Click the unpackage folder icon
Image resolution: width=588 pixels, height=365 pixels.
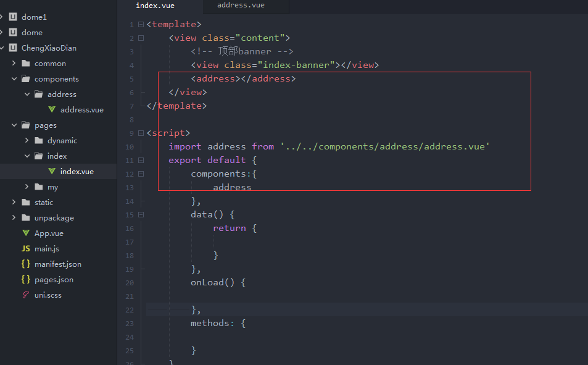tap(26, 217)
